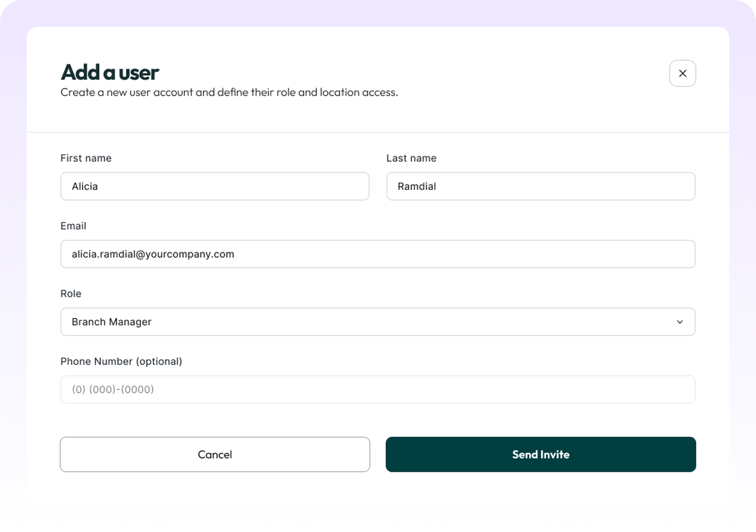This screenshot has height=532, width=756.
Task: Click the Role label text
Action: click(x=71, y=293)
